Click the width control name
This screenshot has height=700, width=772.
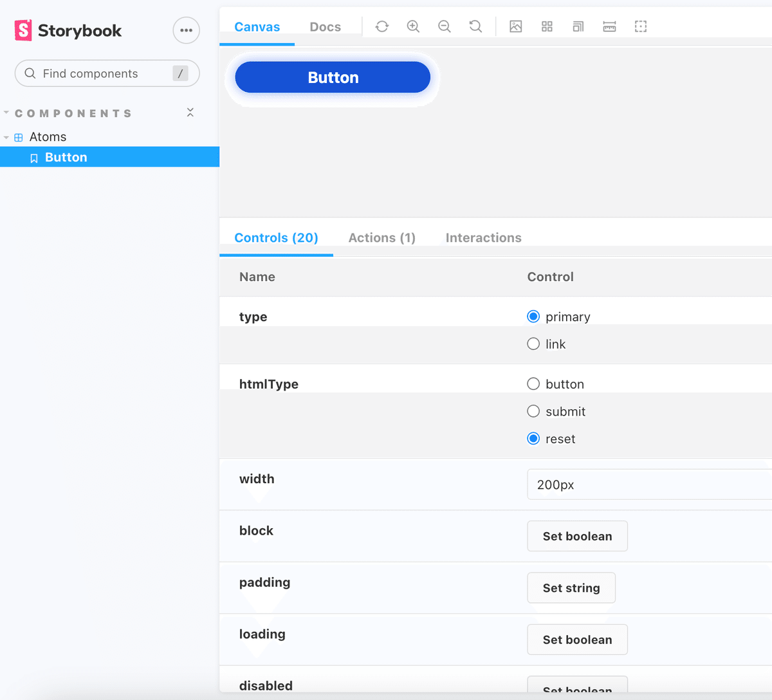[x=257, y=479]
